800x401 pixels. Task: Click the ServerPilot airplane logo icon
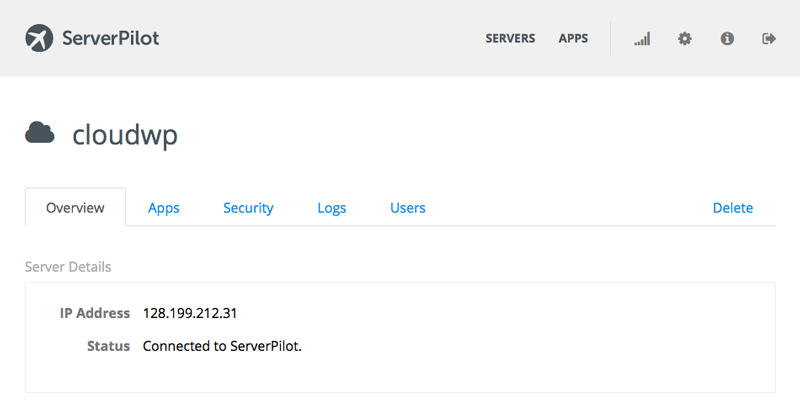(39, 38)
